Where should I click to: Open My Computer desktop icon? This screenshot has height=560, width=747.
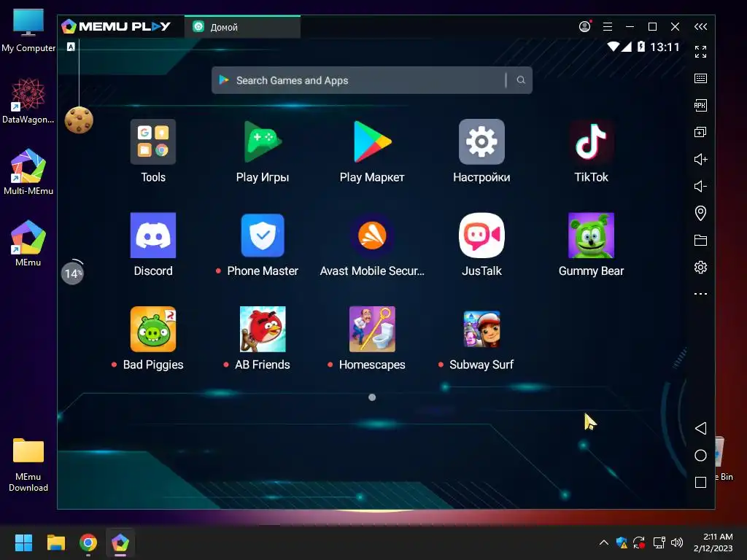28,31
